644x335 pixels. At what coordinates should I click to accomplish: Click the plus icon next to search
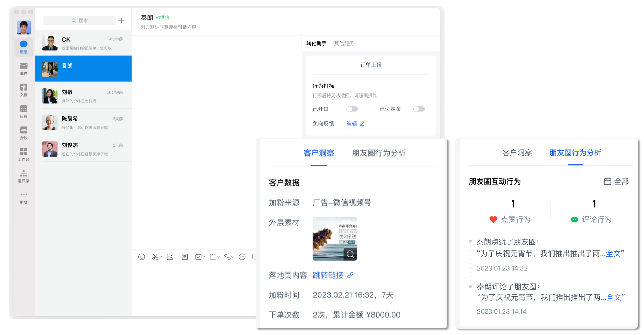pos(122,20)
